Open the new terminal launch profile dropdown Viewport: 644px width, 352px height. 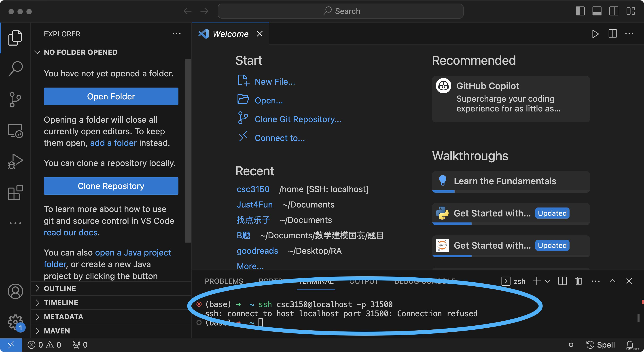(x=547, y=281)
